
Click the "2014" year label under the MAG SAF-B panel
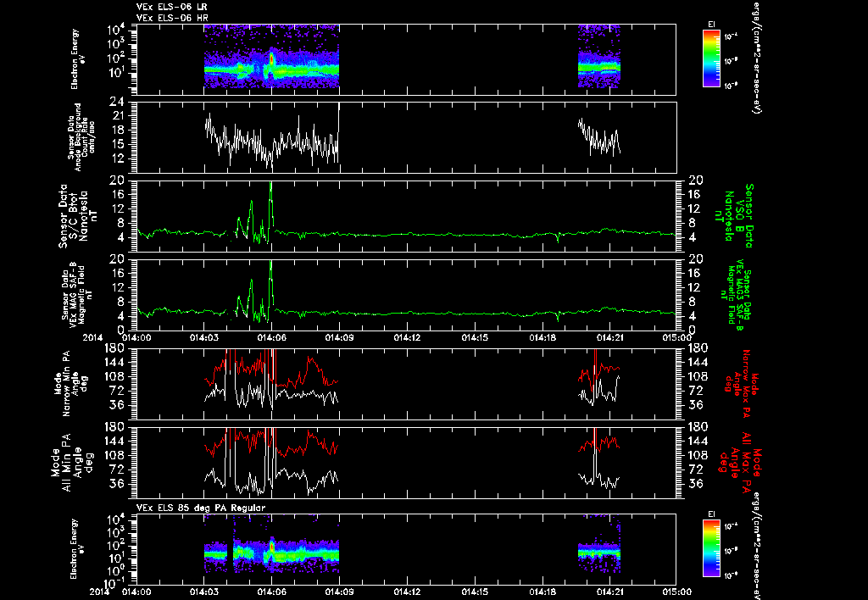(x=93, y=337)
